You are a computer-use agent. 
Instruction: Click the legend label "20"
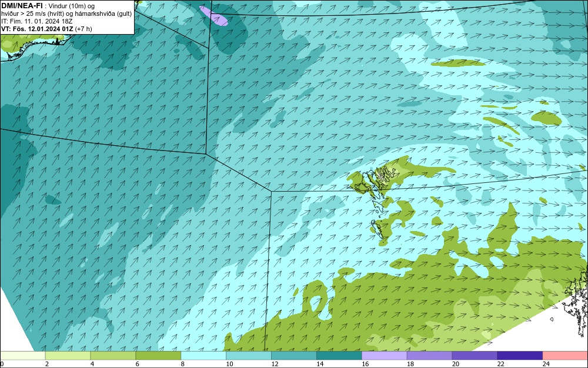[x=456, y=364]
